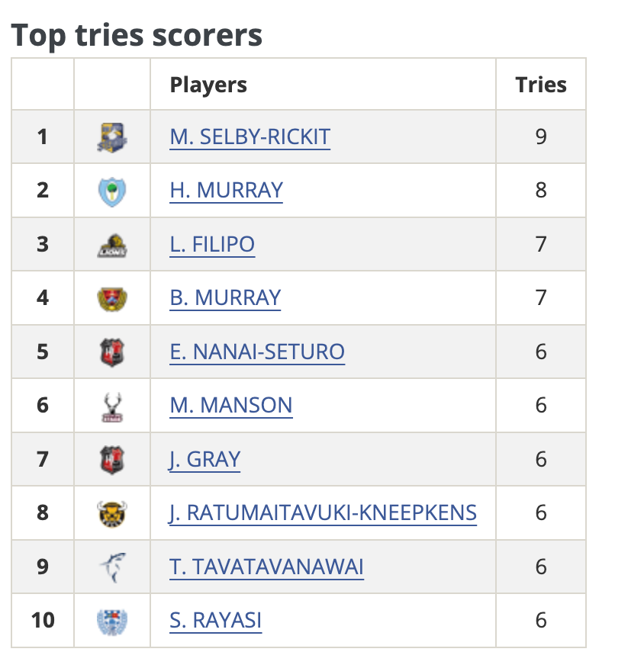
Task: Visit J. GRAY player profile
Action: (x=205, y=460)
